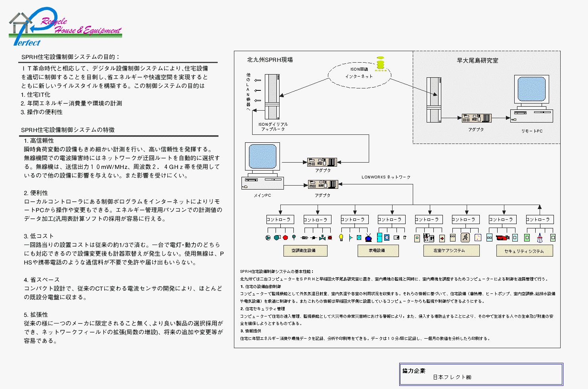
Task: Click the セキュリティシステム label box
Action: [x=525, y=251]
